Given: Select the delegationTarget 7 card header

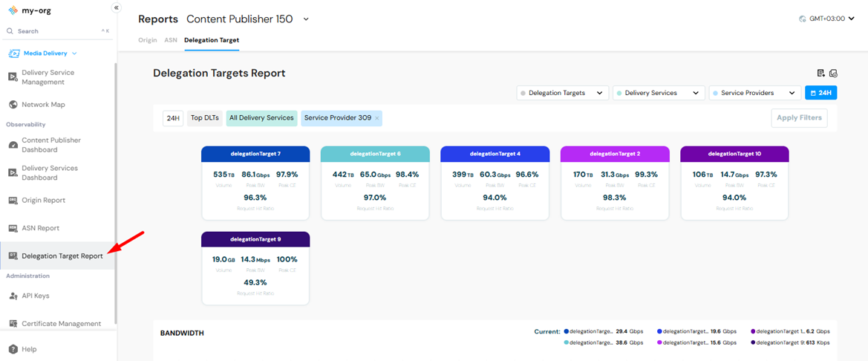Looking at the screenshot, I should coord(255,153).
